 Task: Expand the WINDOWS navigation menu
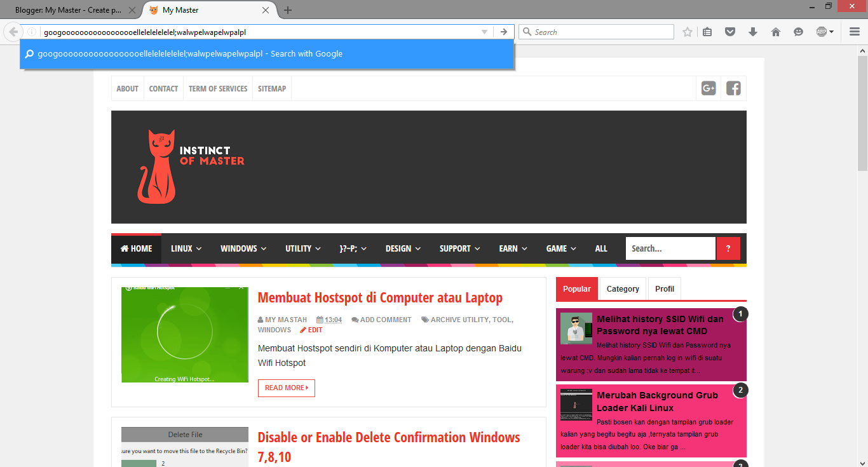point(243,248)
